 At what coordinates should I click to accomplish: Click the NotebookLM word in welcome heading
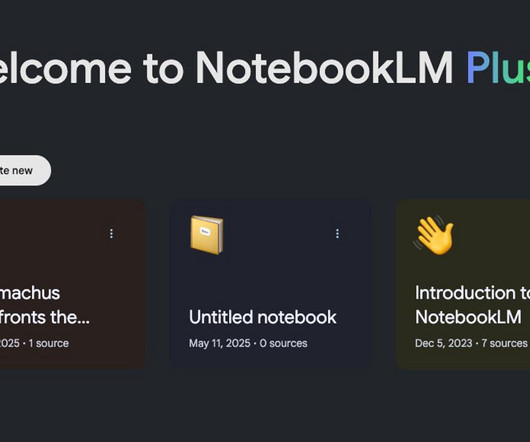(324, 68)
